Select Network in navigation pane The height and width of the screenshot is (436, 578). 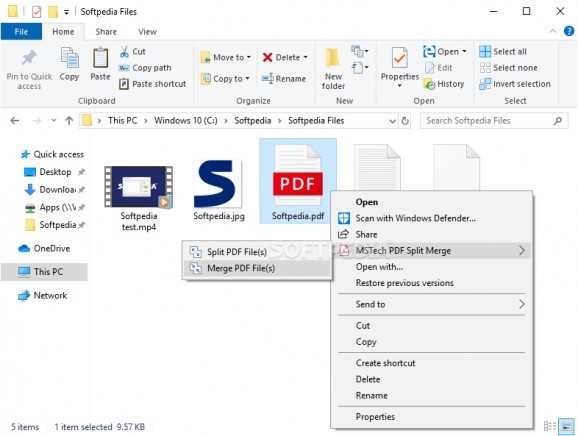43,296
